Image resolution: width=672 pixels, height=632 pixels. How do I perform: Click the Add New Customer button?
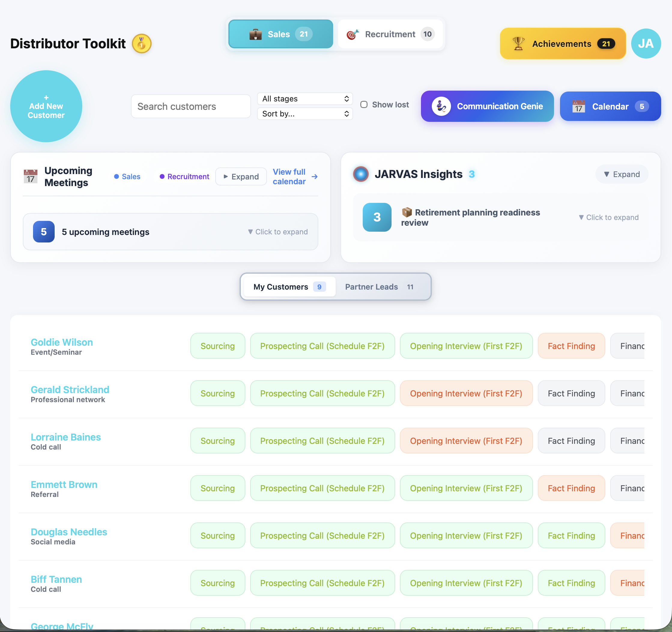tap(46, 107)
